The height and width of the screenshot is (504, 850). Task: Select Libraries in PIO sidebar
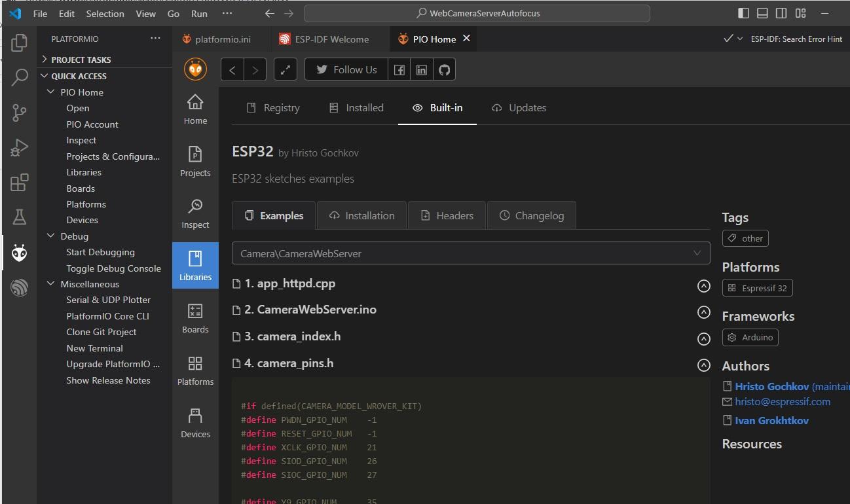coord(195,265)
